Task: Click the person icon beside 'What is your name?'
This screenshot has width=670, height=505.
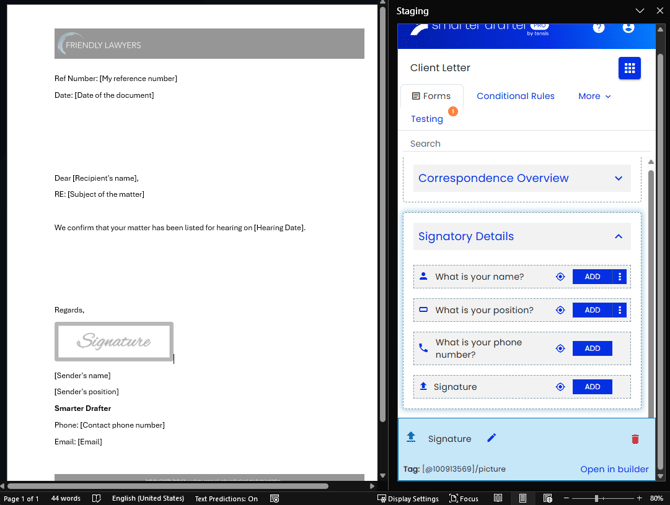Action: (x=423, y=276)
